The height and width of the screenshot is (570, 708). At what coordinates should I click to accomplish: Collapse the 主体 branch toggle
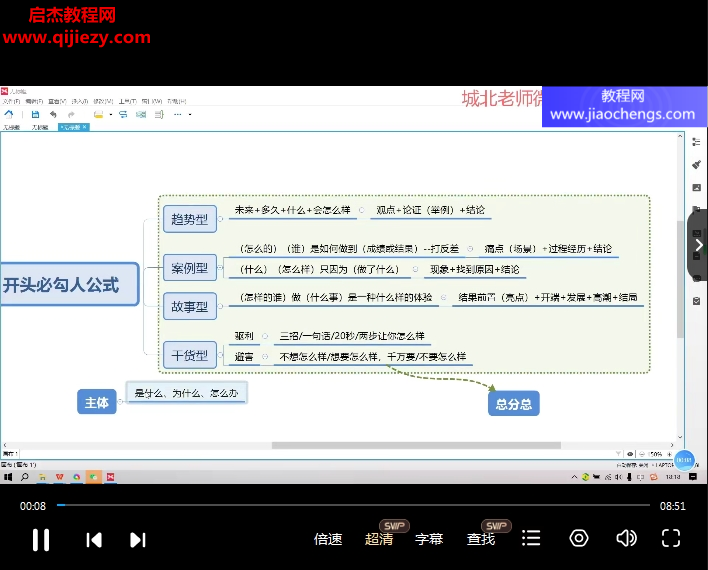(120, 401)
